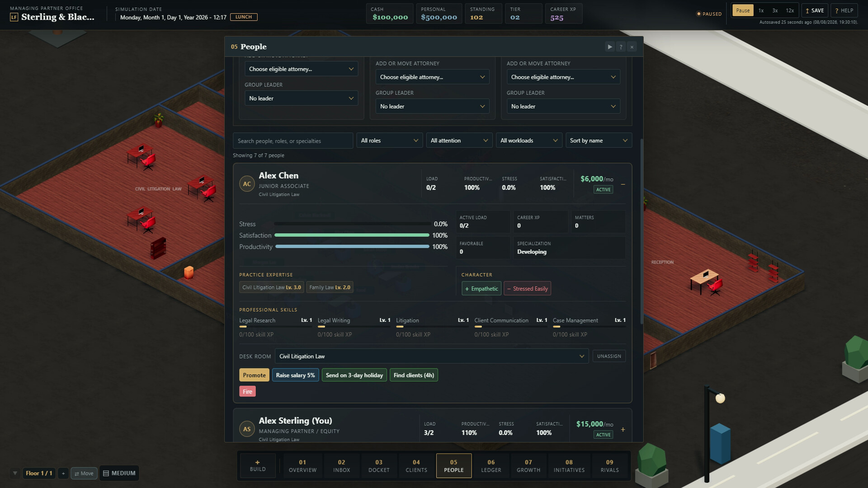Open the People panel help question icon

pos(621,47)
